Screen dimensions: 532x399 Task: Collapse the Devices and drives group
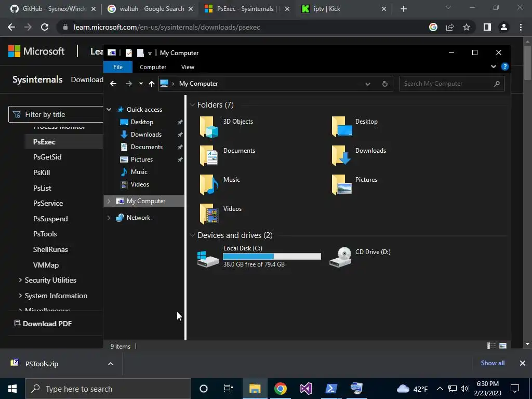click(192, 235)
